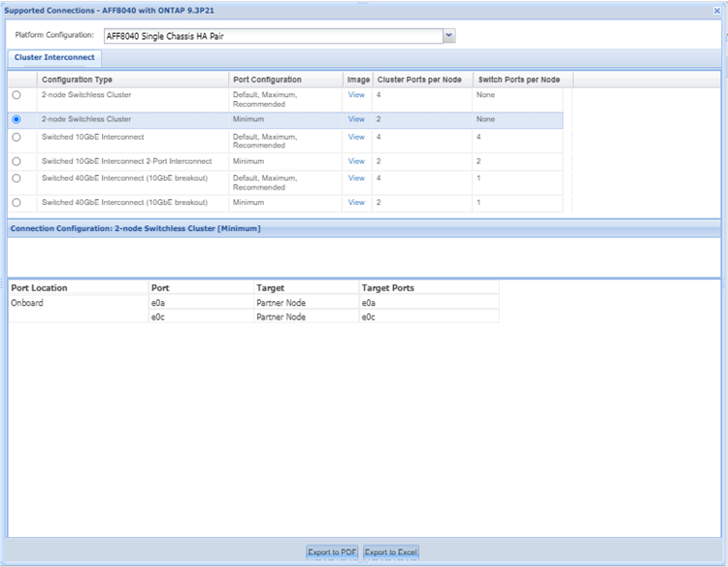Click View link for Switched 10GbE 2-Port row
728x567 pixels.
[x=356, y=161]
